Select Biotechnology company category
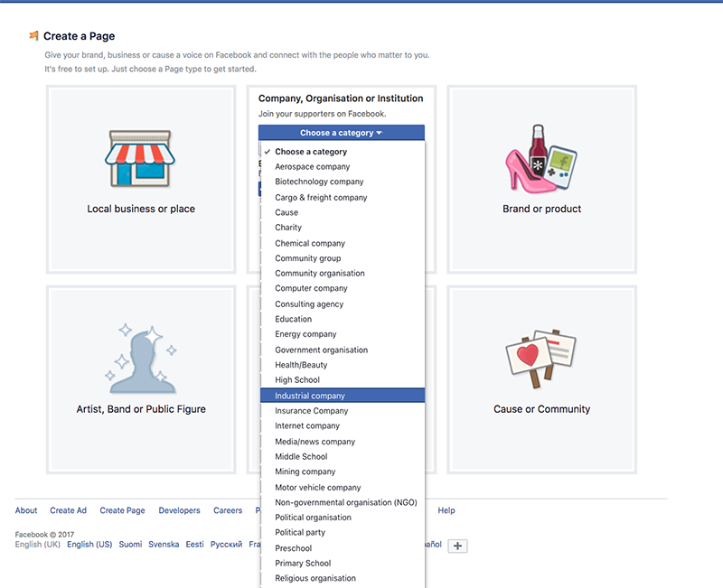The image size is (723, 588). (343, 182)
